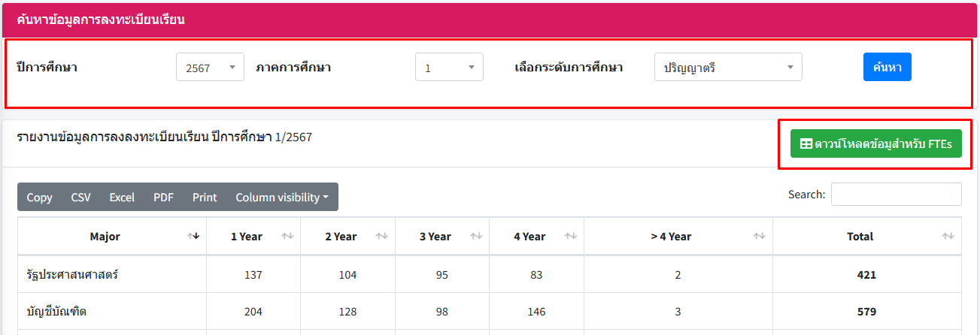Sort table by Major column arrows
The width and height of the screenshot is (980, 335).
(193, 237)
